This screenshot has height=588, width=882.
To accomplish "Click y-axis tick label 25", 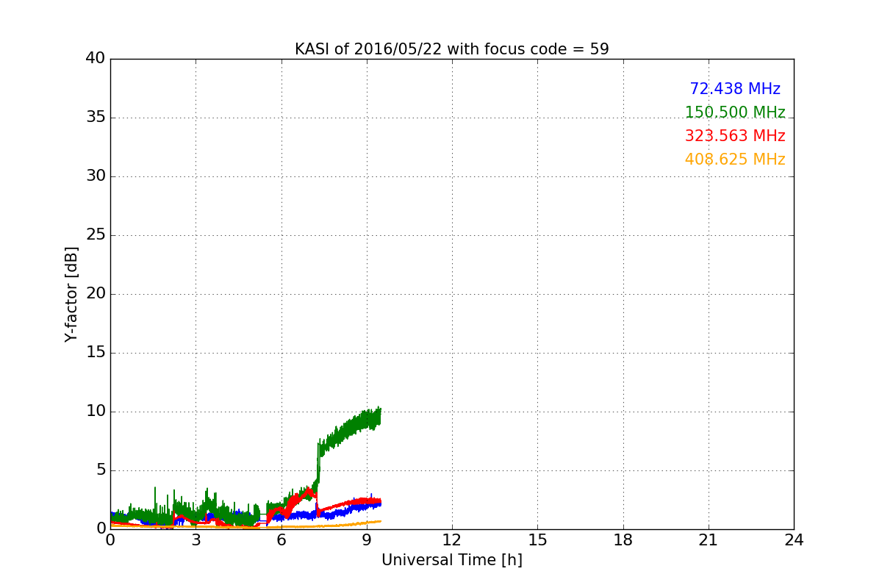I will tap(96, 235).
